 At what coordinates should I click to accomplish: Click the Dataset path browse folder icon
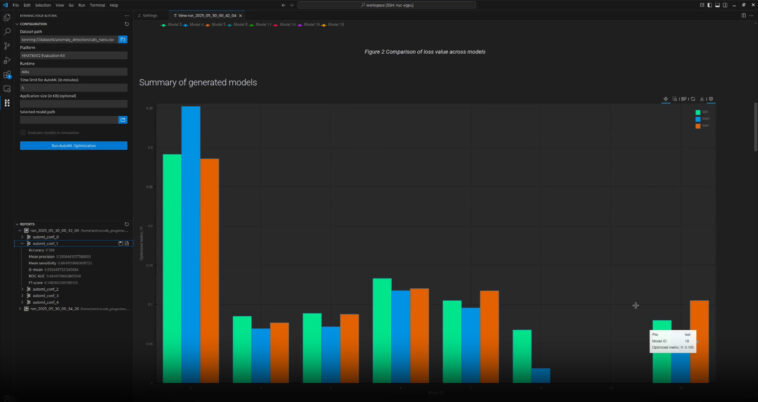[123, 39]
